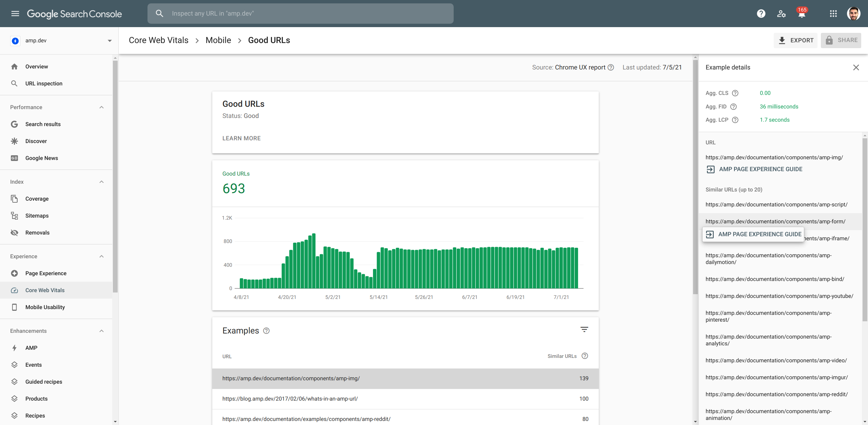
Task: Collapse the Performance section
Action: (x=101, y=107)
